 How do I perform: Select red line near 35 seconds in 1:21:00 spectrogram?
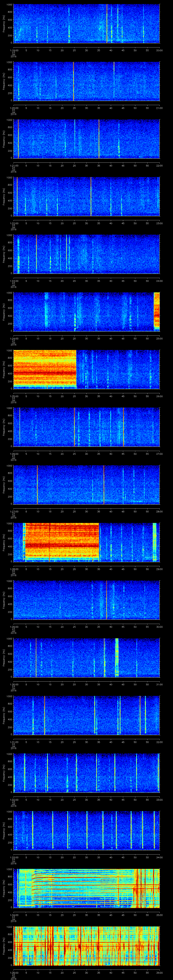99,139
